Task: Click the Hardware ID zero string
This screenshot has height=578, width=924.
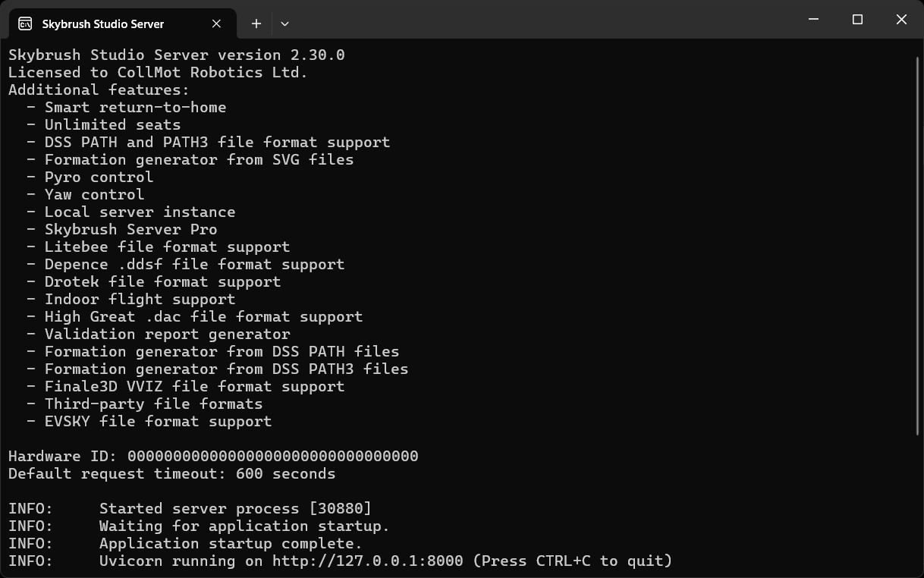Action: click(273, 457)
